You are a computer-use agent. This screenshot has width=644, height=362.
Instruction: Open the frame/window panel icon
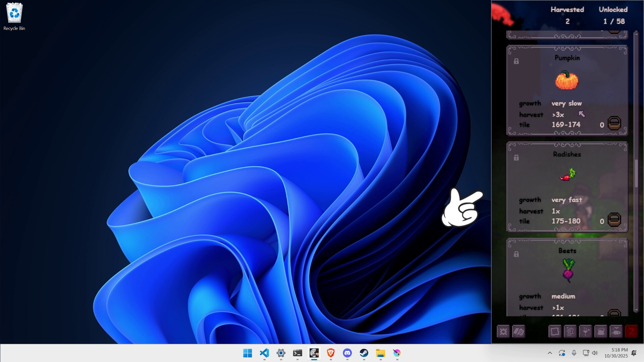pos(555,331)
